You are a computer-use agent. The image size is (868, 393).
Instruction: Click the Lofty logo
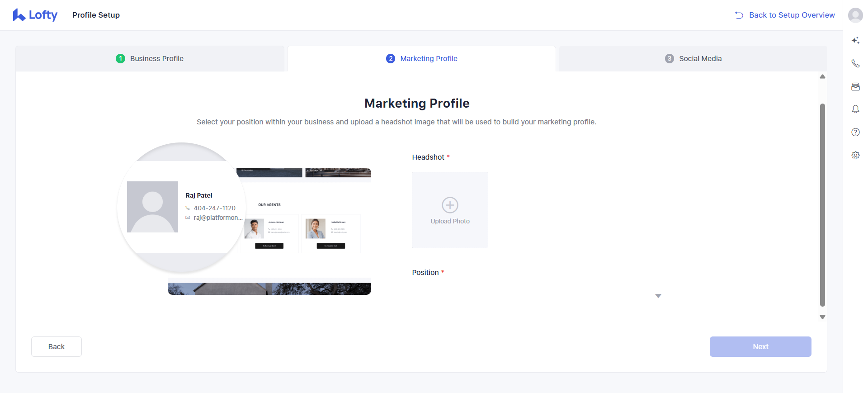pyautogui.click(x=35, y=15)
